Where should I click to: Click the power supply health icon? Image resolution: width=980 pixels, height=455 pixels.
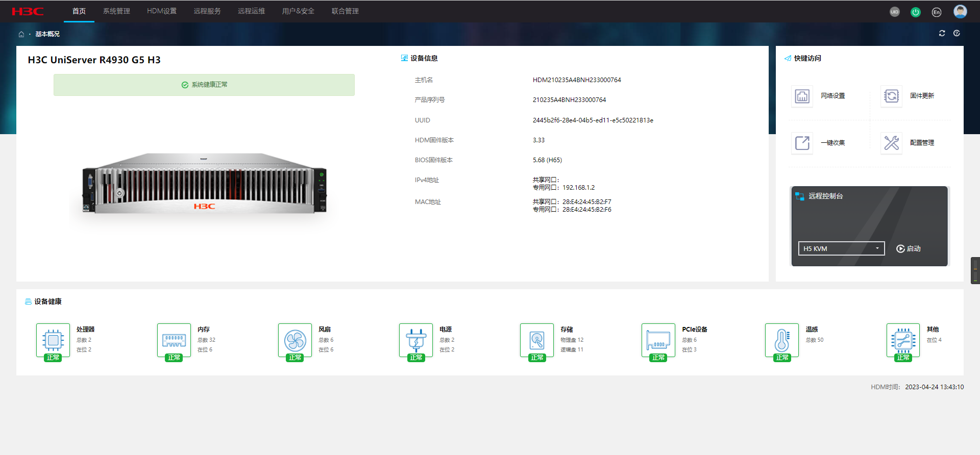point(416,340)
